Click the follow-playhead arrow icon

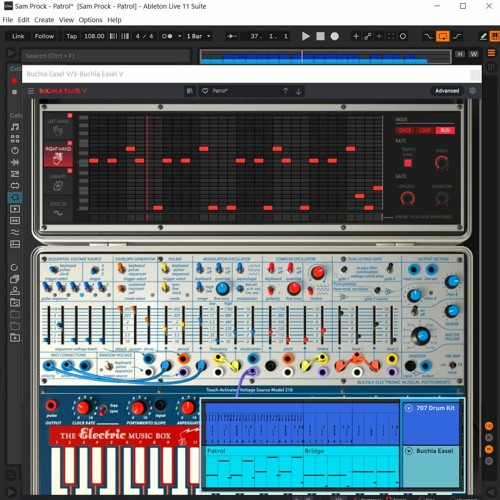point(232,36)
